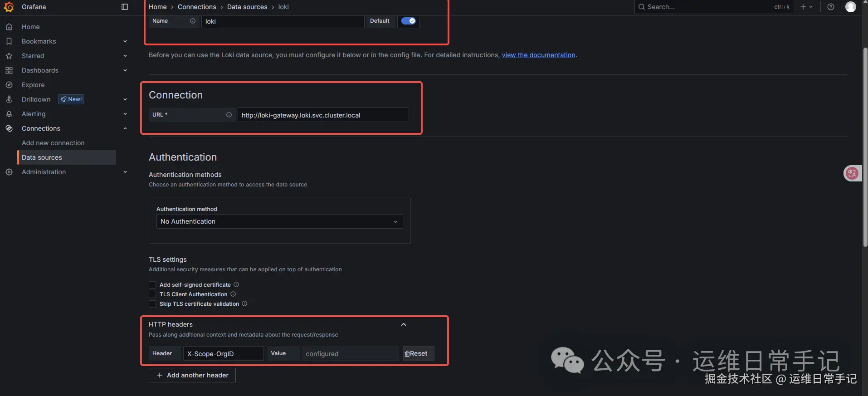Click the Connections icon in sidebar
Viewport: 868px width, 396px height.
(9, 128)
